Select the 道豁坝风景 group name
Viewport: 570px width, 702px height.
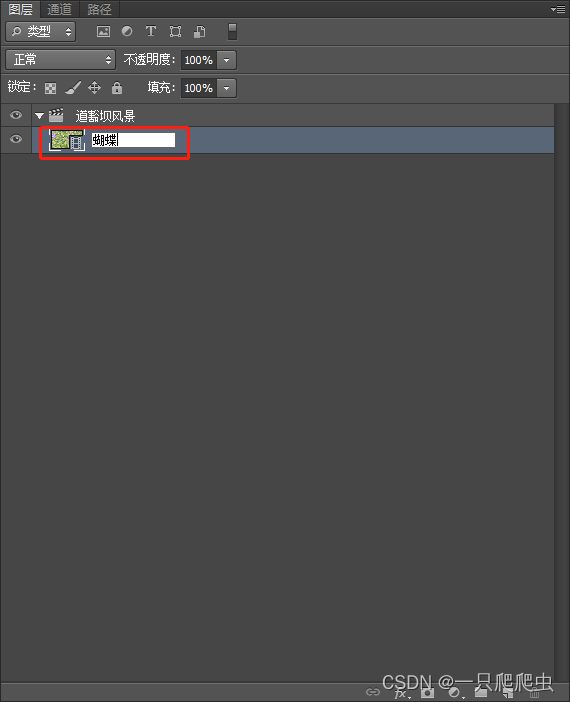pos(105,116)
